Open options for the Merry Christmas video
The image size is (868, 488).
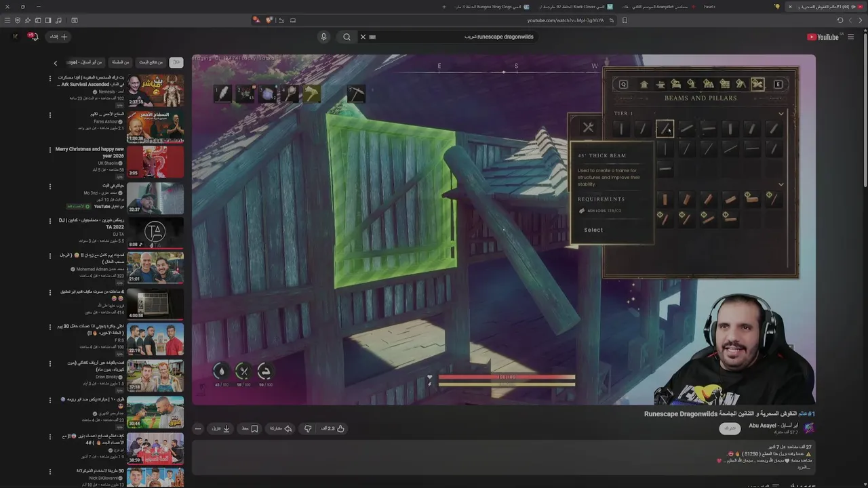(x=50, y=150)
